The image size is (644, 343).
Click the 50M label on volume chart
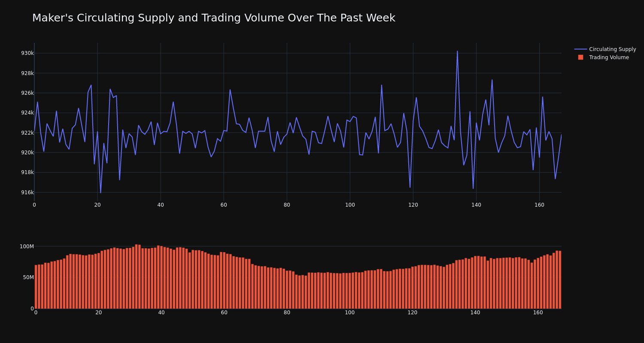28,277
